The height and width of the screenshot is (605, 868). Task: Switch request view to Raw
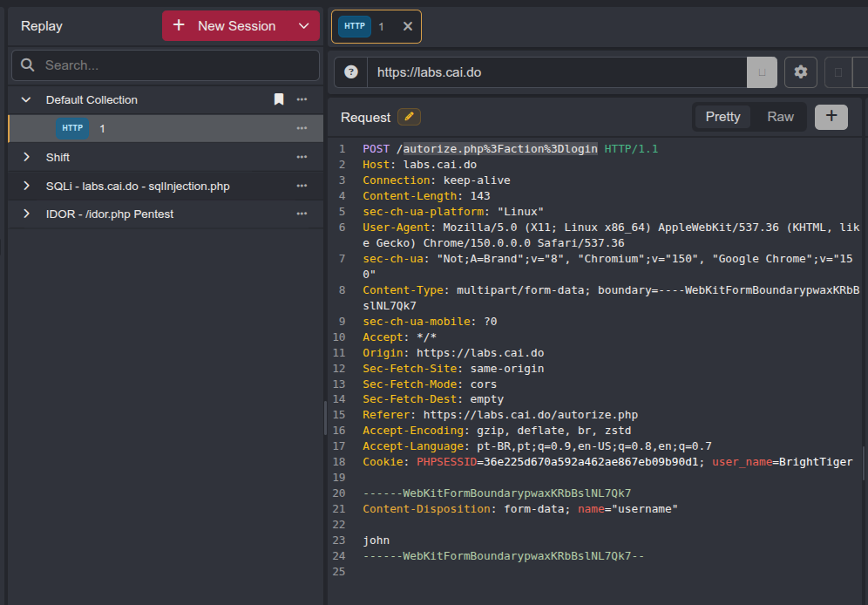coord(780,117)
